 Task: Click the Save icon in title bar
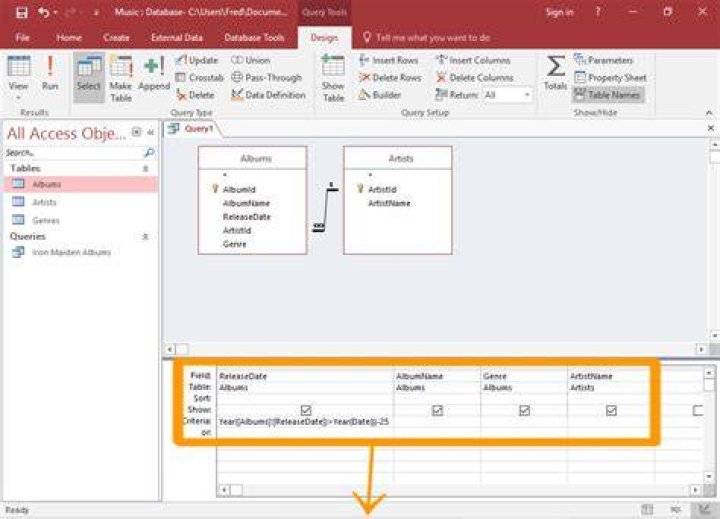[21, 12]
